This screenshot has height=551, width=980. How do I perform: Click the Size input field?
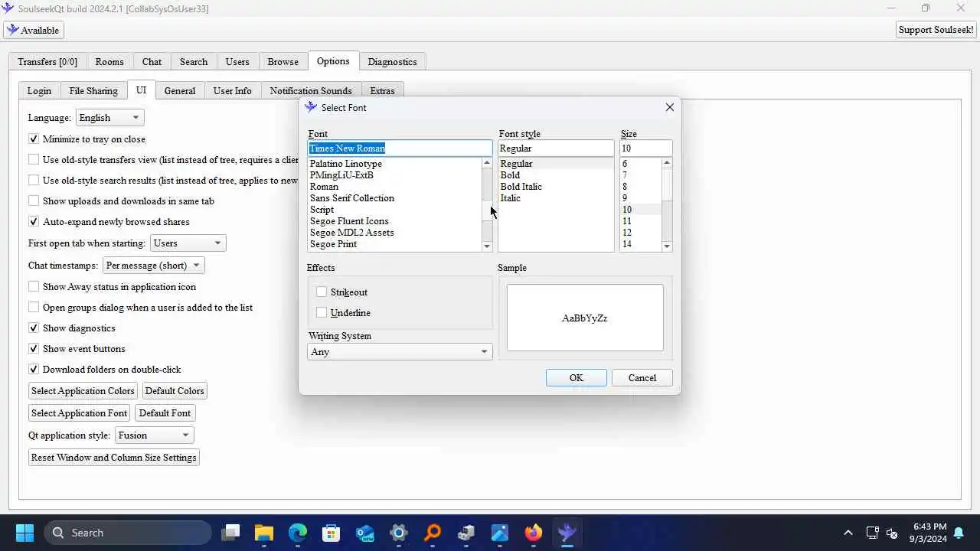click(x=646, y=148)
